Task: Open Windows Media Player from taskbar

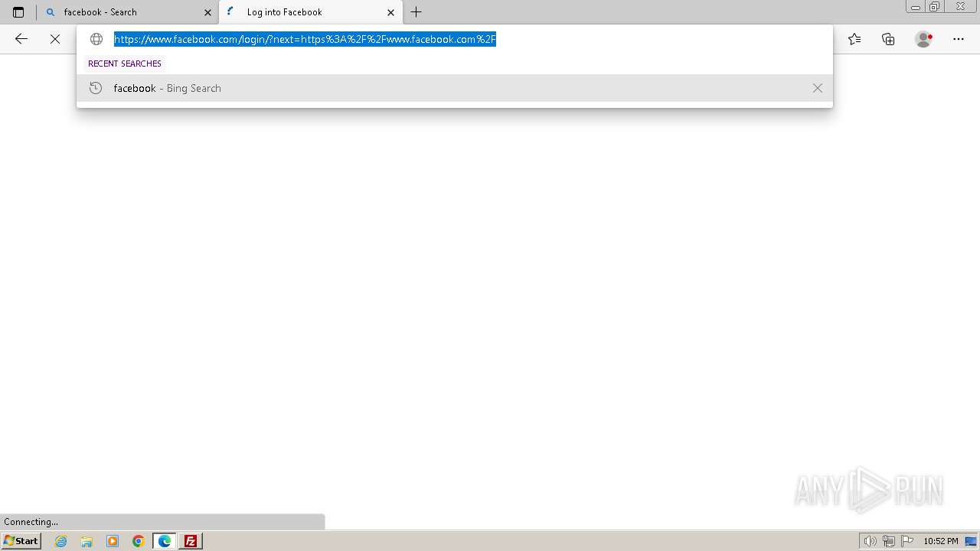Action: click(113, 541)
